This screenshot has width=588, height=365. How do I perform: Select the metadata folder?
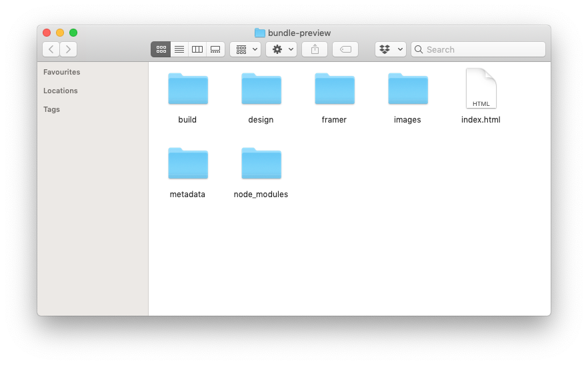[x=188, y=164]
